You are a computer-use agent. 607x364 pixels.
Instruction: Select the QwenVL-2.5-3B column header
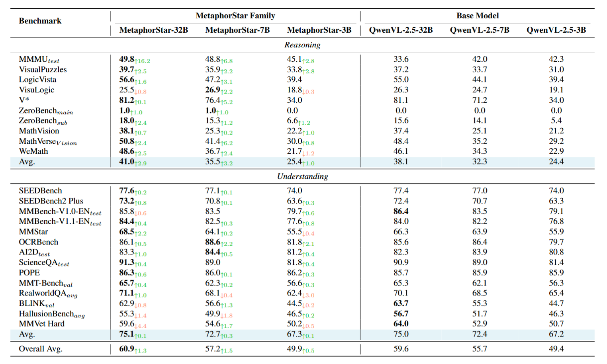pos(556,30)
